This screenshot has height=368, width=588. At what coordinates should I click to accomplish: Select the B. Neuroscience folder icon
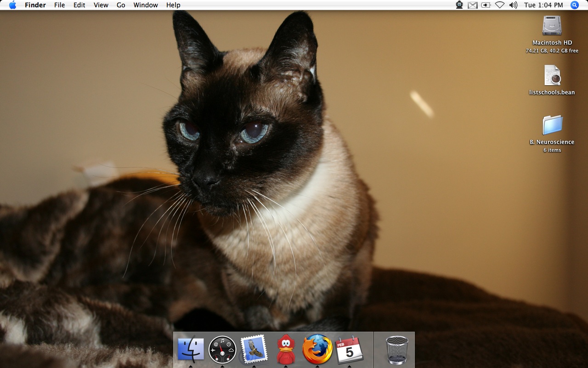552,125
